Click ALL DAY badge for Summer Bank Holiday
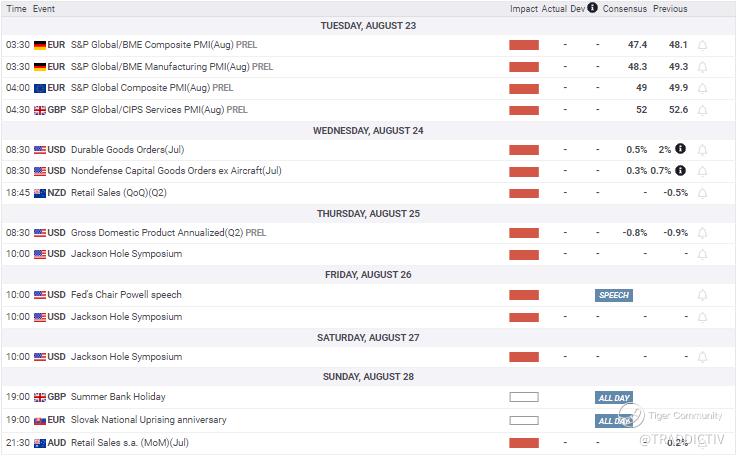737x456 pixels. [614, 398]
